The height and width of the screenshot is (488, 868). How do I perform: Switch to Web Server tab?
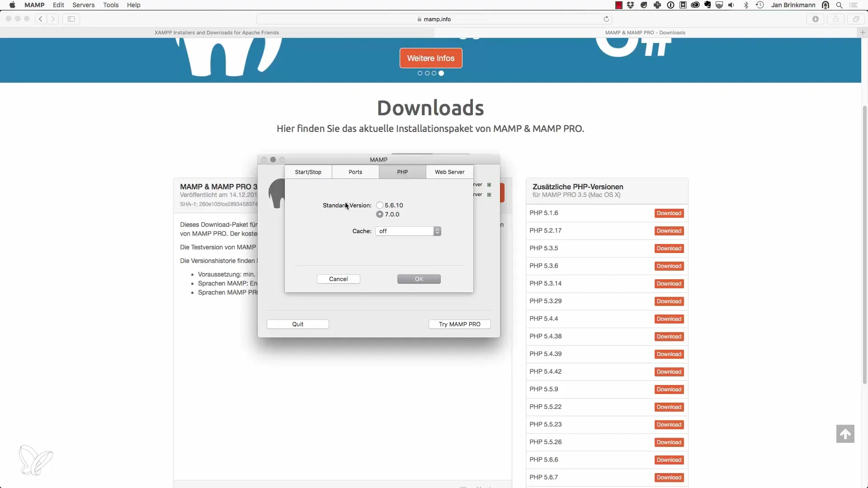pyautogui.click(x=450, y=172)
